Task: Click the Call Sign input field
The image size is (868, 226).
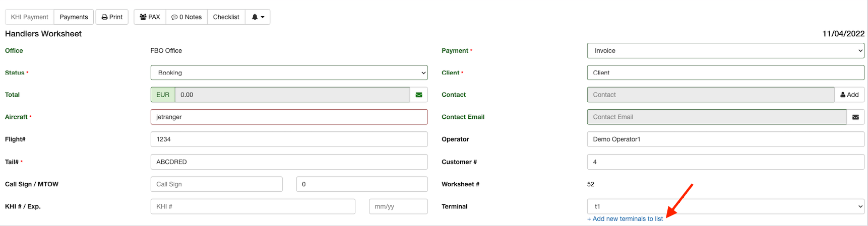Action: point(216,184)
